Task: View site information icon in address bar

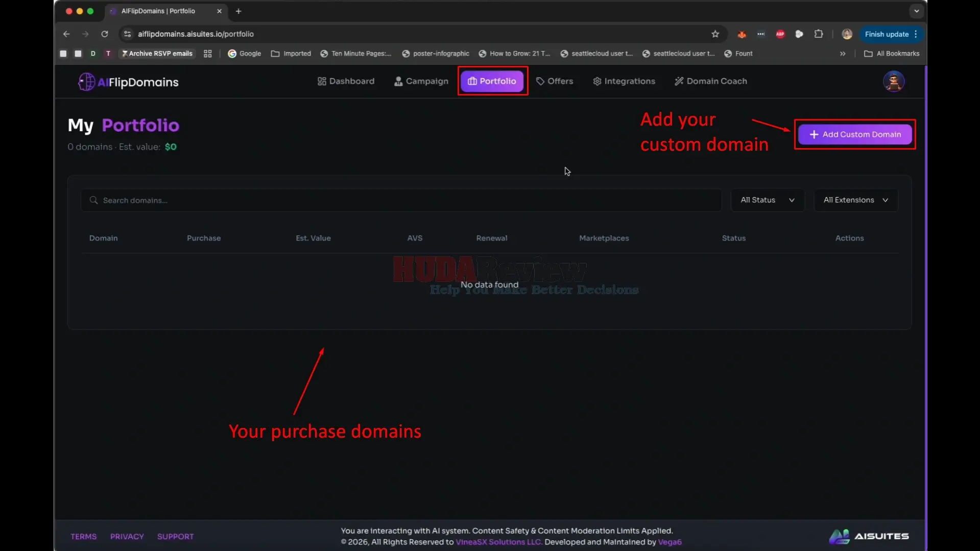Action: [128, 34]
